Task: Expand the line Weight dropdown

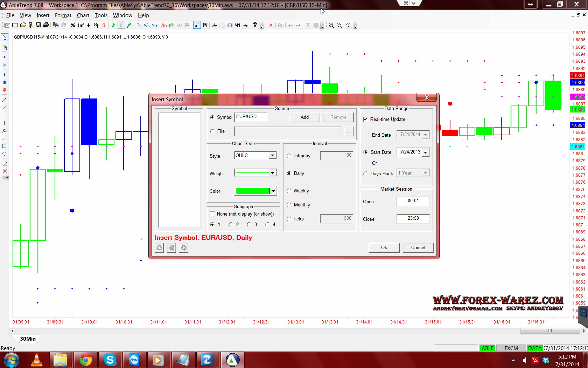Action: pos(272,173)
